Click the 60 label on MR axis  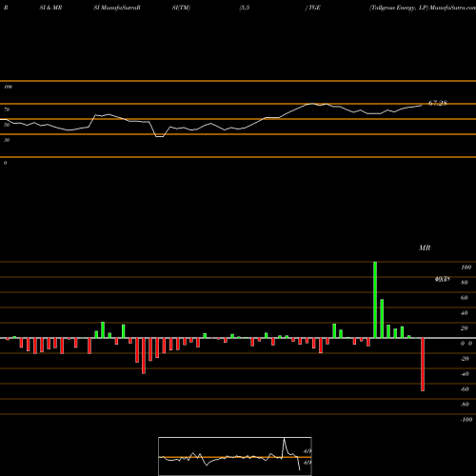click(465, 298)
